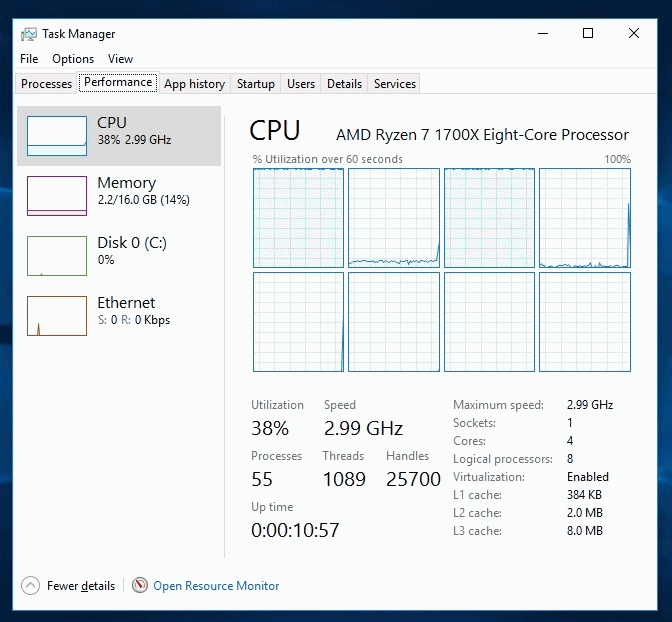Screen dimensions: 672x622
Task: Click the fourth top-row processor graph
Action: (x=585, y=218)
